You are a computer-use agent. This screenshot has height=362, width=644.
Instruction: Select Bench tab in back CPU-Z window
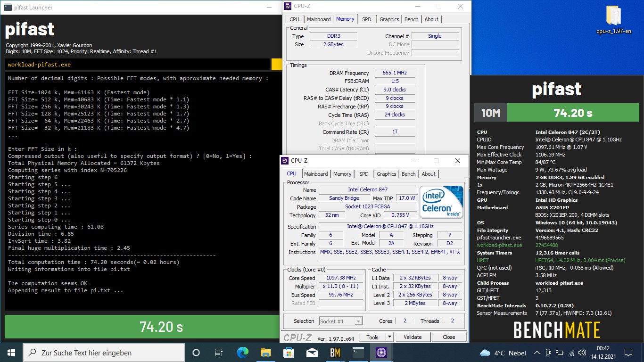(412, 19)
